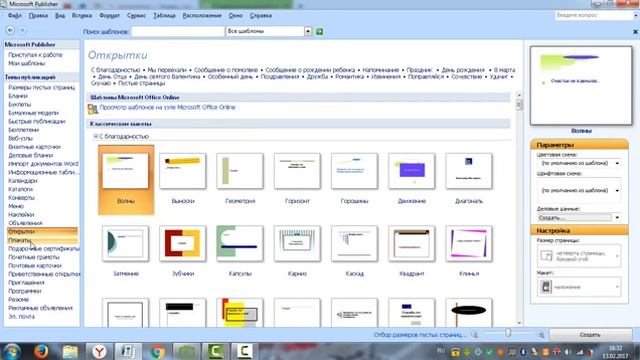Open the white Camtasia recorder taskbar icon
640x360 pixels.
pyautogui.click(x=244, y=351)
